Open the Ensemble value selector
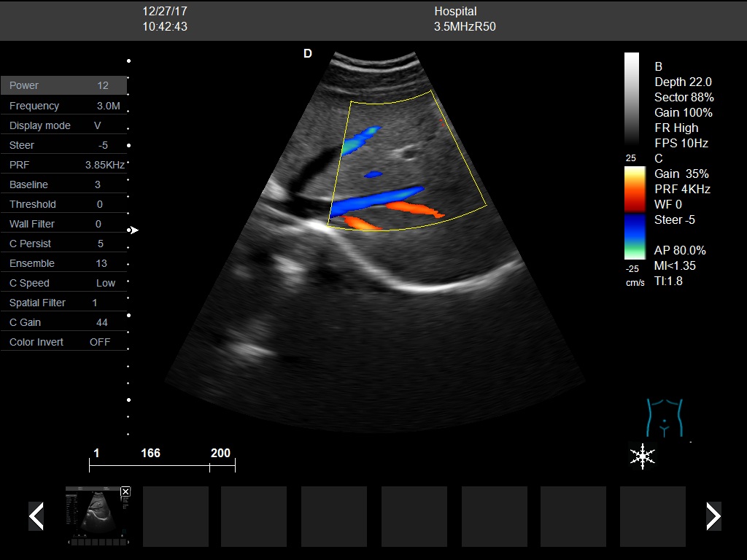 (63, 262)
